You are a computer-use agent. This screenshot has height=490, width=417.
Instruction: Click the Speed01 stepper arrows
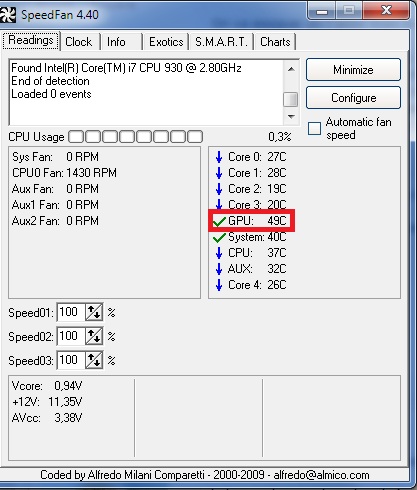(x=94, y=313)
